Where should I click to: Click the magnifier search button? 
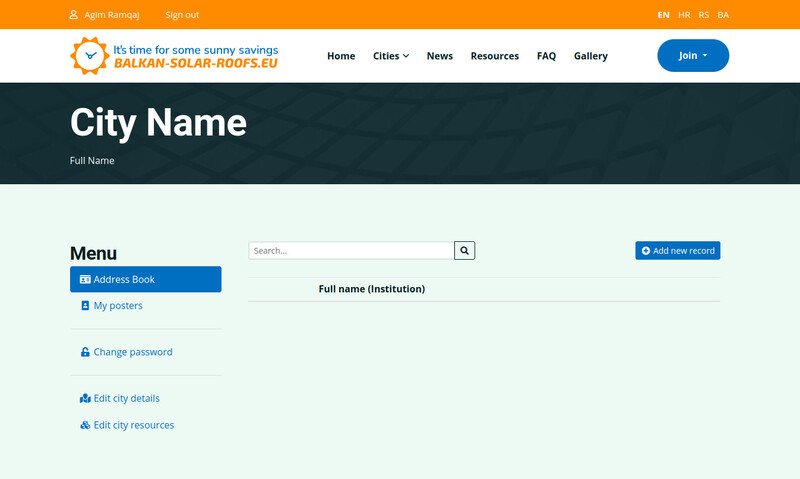click(464, 251)
